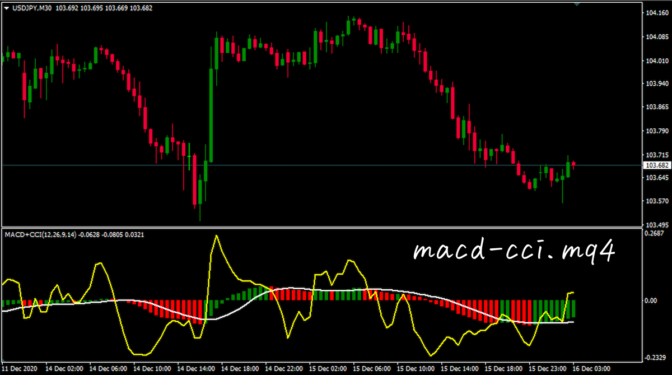Click the yellow CCI line peak
Screen dimensions: 672x375
point(216,237)
